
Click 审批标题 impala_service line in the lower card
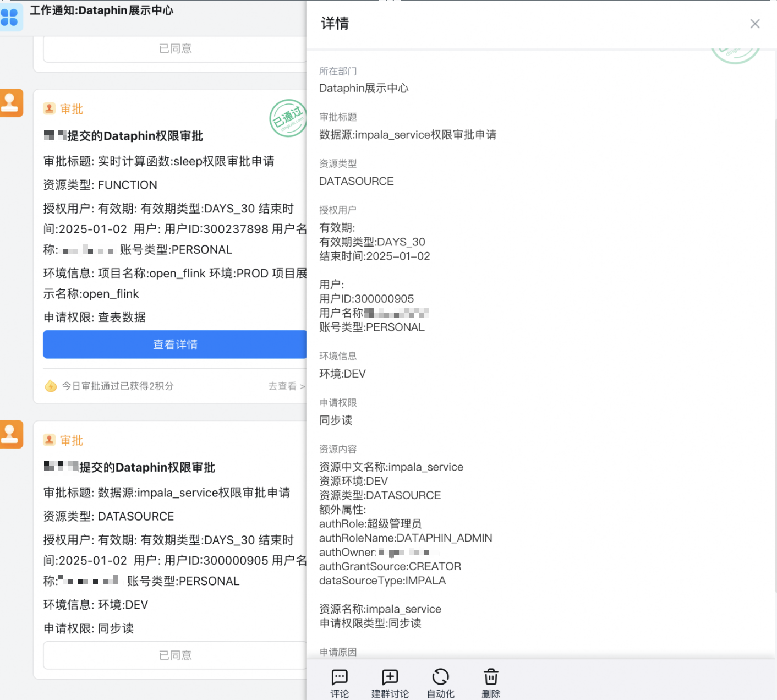click(x=167, y=493)
